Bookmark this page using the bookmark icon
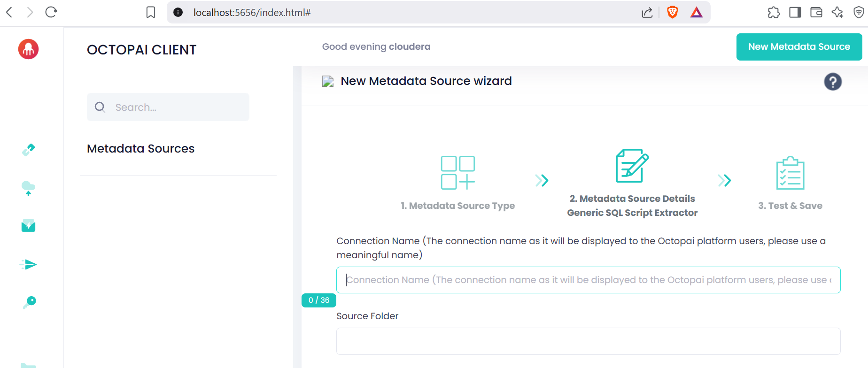868x368 pixels. 151,12
